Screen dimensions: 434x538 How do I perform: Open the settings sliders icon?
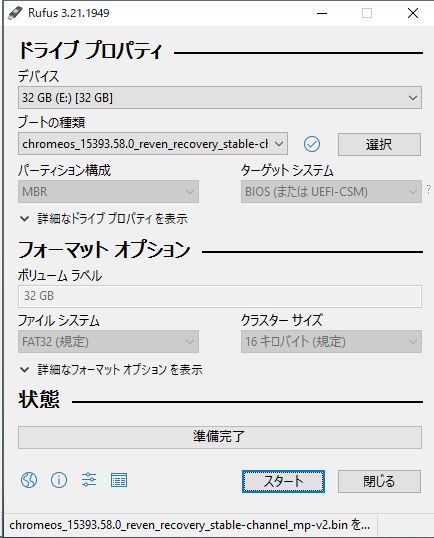click(89, 480)
